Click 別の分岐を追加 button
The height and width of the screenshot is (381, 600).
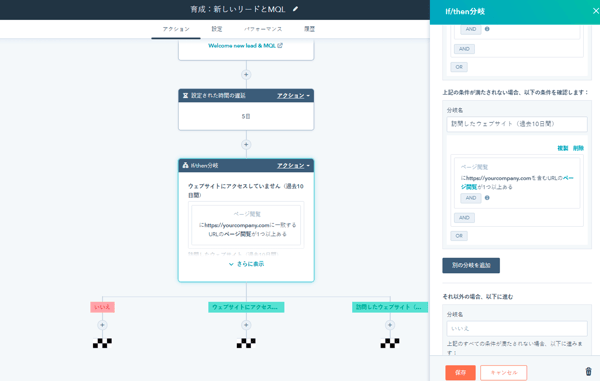point(471,265)
